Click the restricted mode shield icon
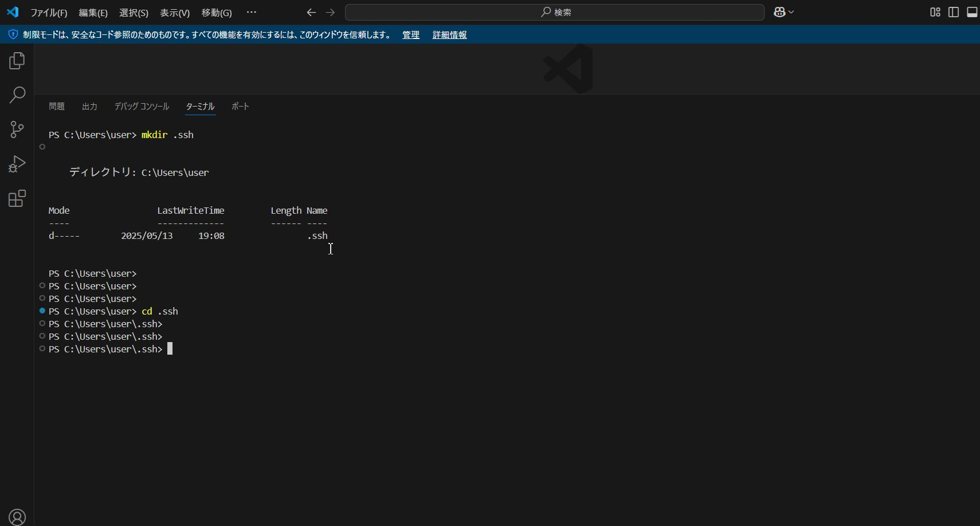The width and height of the screenshot is (980, 526). click(x=13, y=34)
